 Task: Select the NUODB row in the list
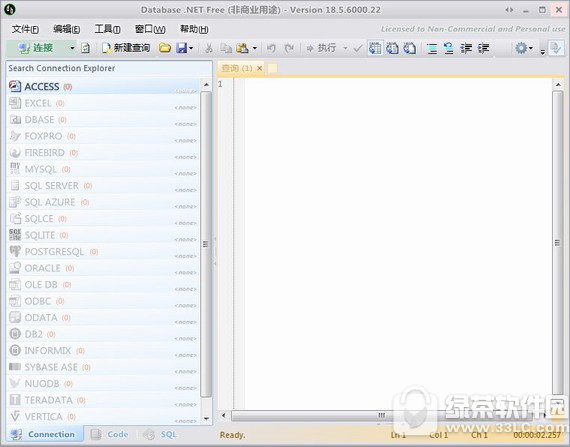point(103,383)
